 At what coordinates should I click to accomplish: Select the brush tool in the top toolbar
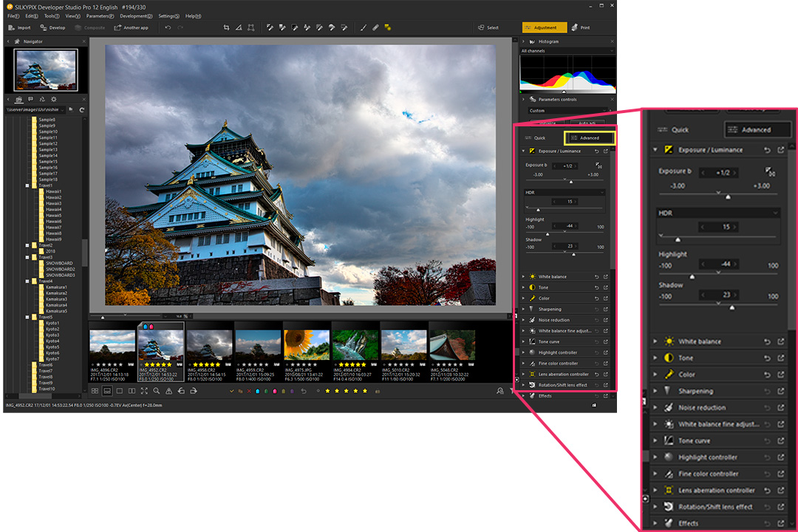coord(364,27)
